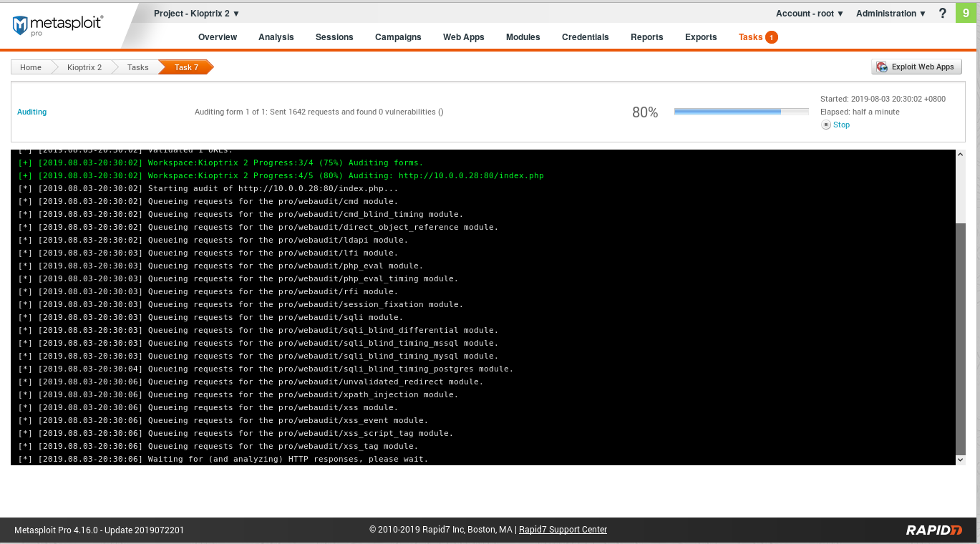Image resolution: width=980 pixels, height=544 pixels.
Task: Click the 'Elapsed: half a minute' text
Action: 860,112
